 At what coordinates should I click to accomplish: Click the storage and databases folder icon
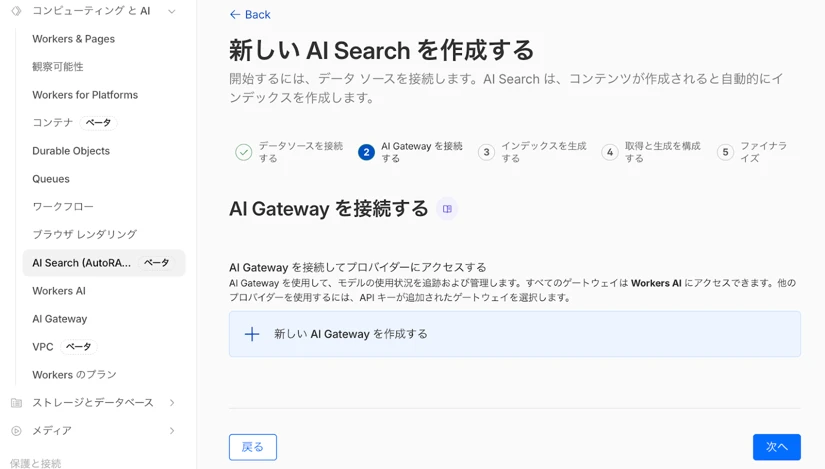16,403
